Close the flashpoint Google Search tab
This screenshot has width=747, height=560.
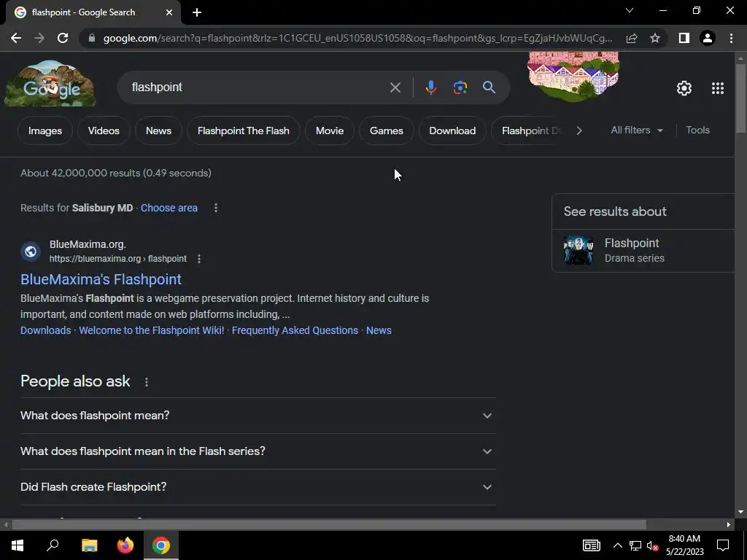click(x=169, y=12)
